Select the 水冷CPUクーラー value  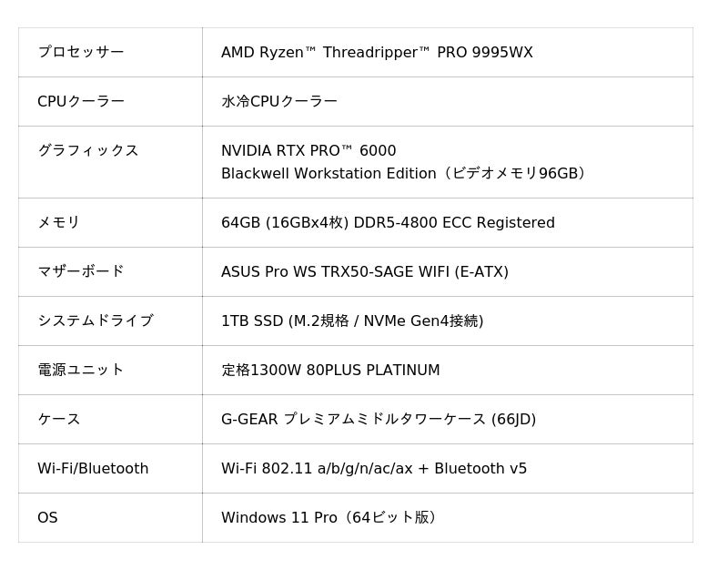pyautogui.click(x=279, y=101)
